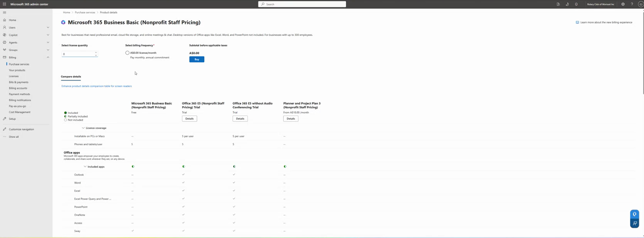Decrease license quantity with down arrow
This screenshot has height=238, width=644.
96,55
